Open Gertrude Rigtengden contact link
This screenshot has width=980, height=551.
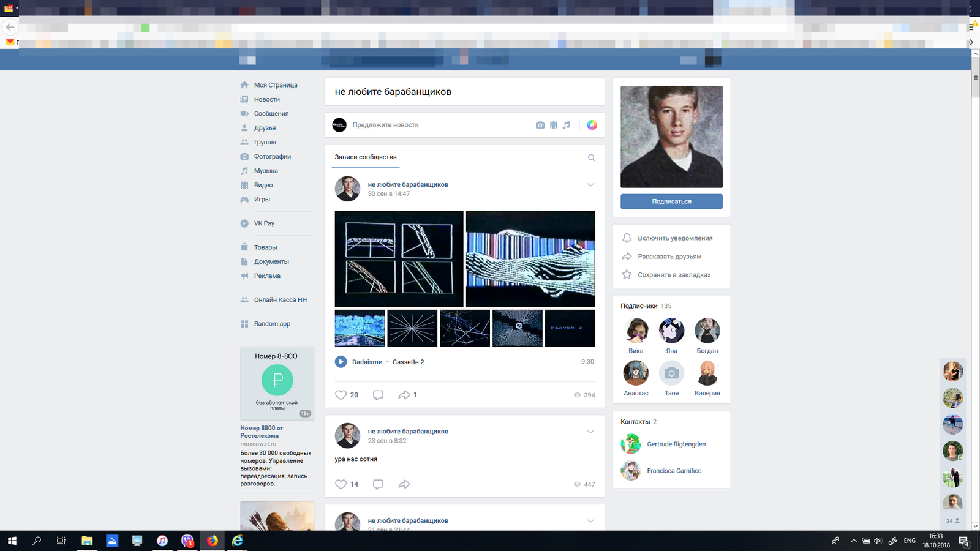pyautogui.click(x=676, y=444)
